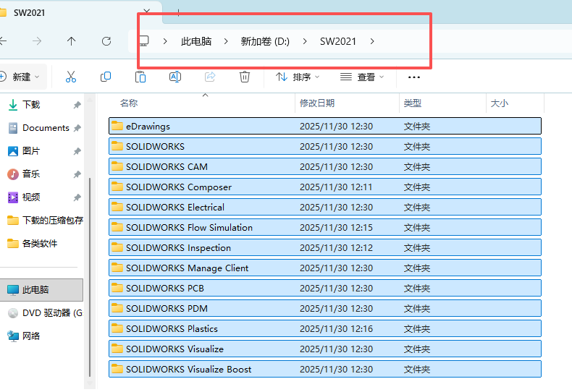The image size is (572, 392).
Task: Expand chevron after 此电脑 in address bar
Action: (226, 41)
